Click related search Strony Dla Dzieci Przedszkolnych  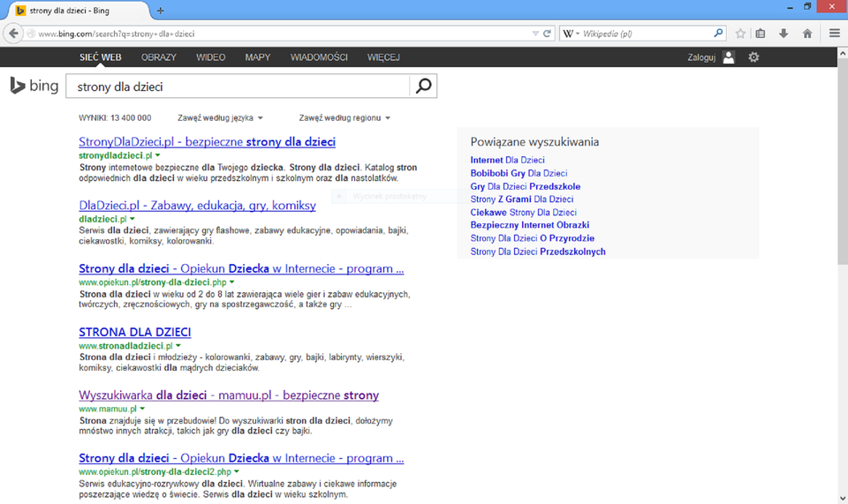click(538, 252)
